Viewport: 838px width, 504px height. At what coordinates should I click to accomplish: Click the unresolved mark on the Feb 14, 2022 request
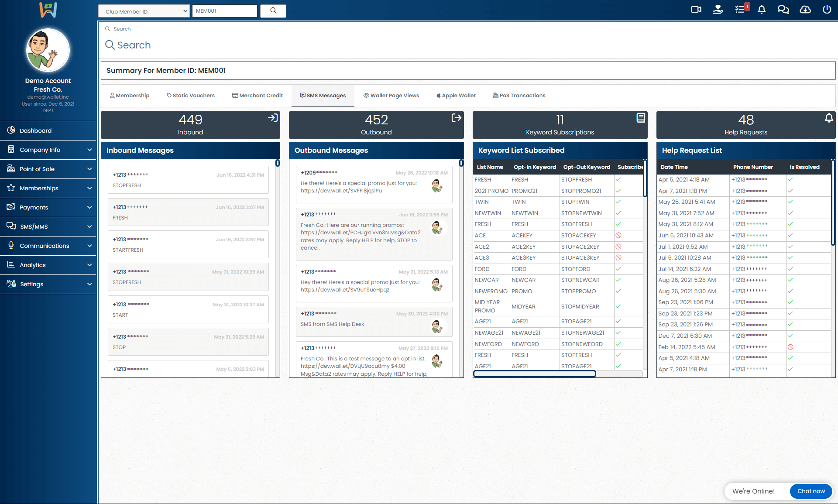[790, 347]
